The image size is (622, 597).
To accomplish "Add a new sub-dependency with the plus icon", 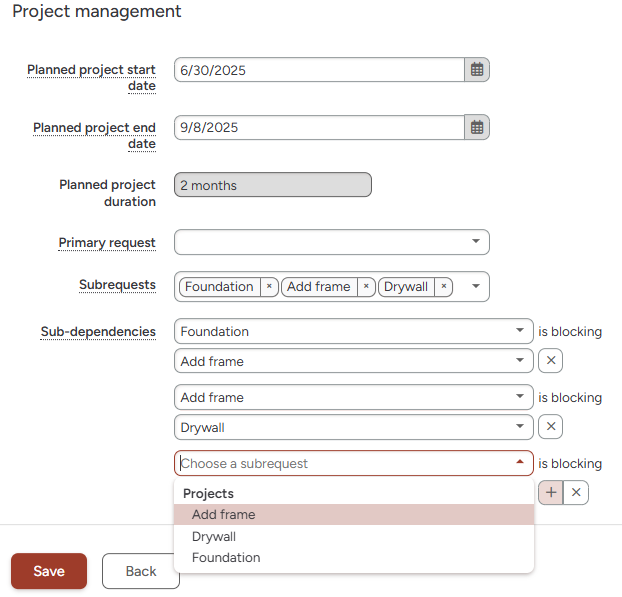I will click(x=551, y=493).
